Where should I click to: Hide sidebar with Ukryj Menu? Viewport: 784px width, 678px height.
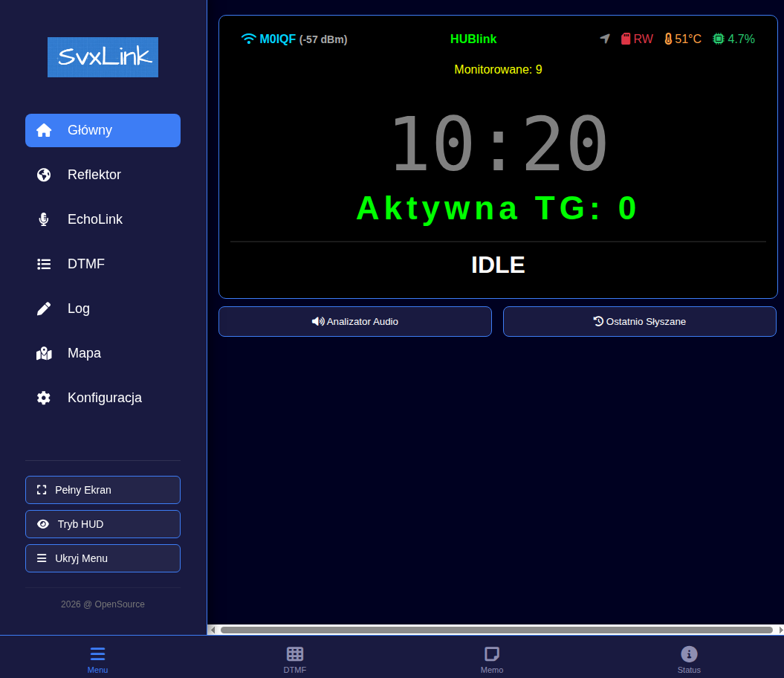pyautogui.click(x=103, y=558)
